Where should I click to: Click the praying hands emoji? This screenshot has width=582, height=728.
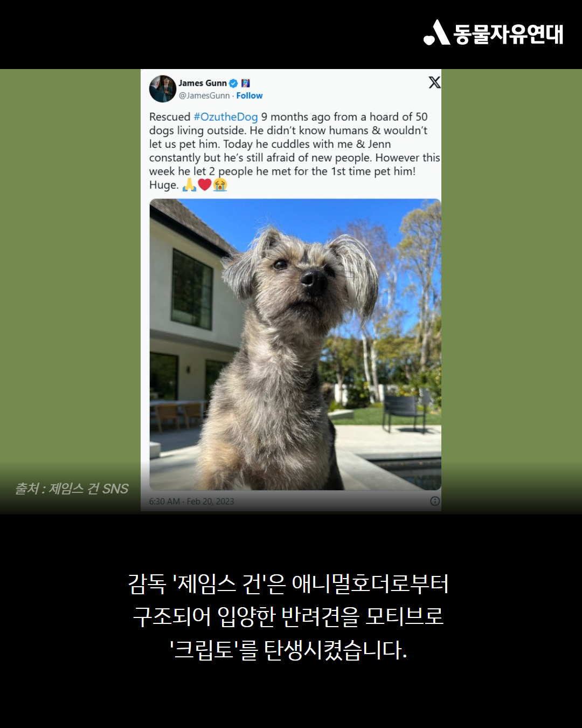pyautogui.click(x=190, y=185)
